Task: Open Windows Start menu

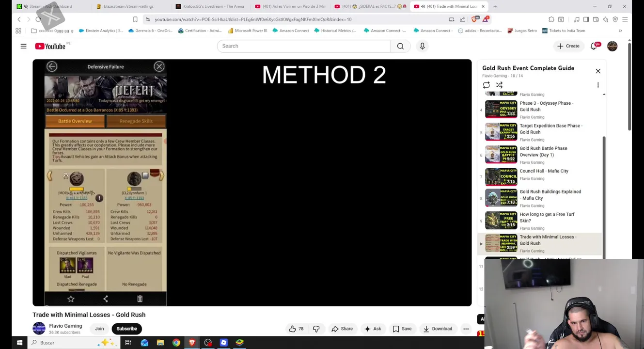Action: [19, 343]
